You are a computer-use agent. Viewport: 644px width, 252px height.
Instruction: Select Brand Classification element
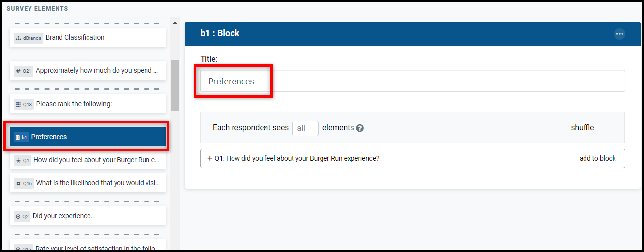[88, 37]
